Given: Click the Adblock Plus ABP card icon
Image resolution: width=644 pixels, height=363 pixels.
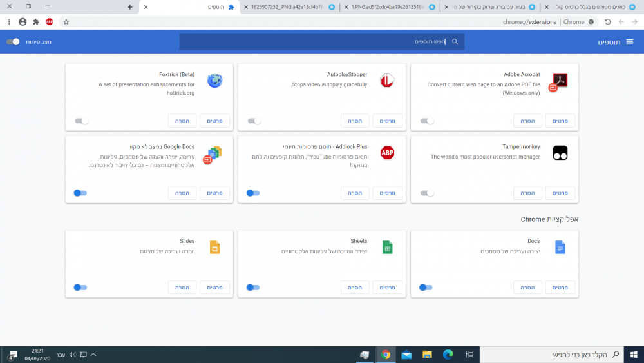Looking at the screenshot, I should [387, 153].
